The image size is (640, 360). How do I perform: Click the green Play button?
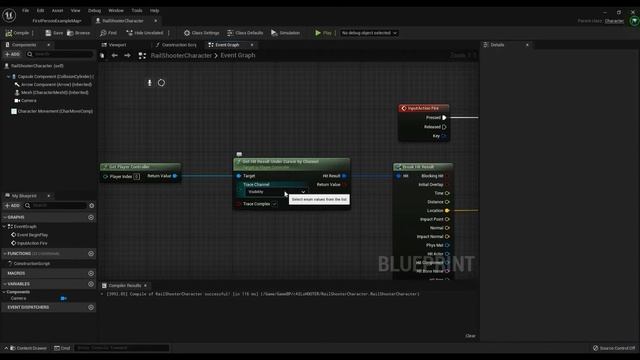tap(323, 33)
